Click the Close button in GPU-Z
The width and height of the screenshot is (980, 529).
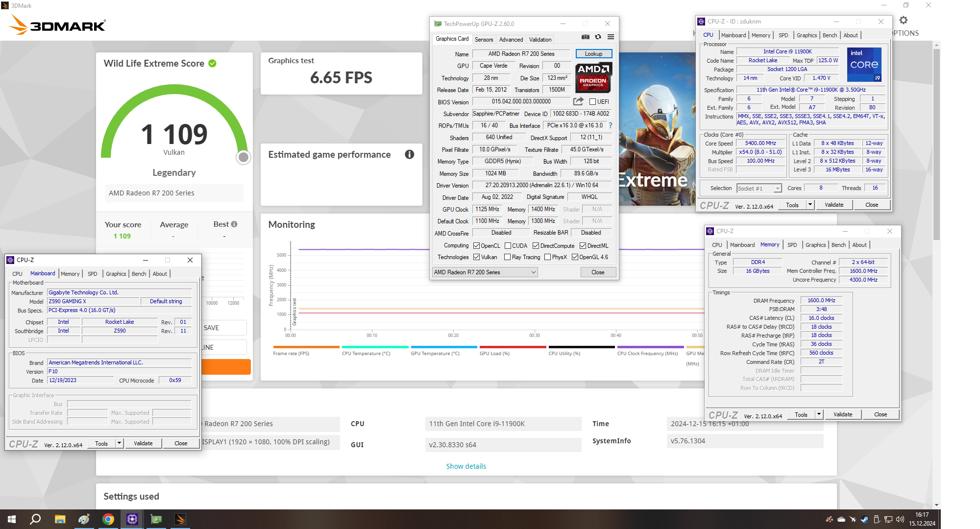click(x=598, y=272)
